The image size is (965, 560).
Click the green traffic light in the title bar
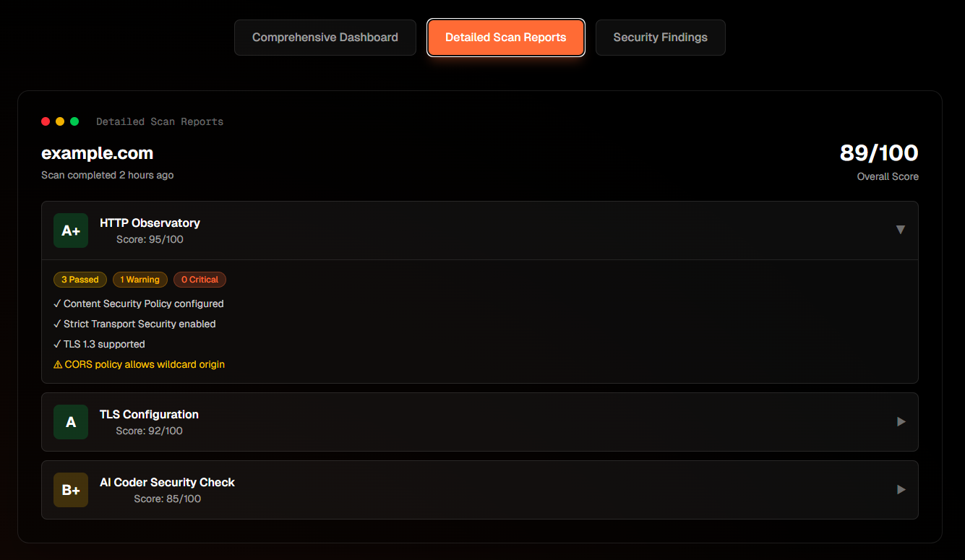coord(74,121)
